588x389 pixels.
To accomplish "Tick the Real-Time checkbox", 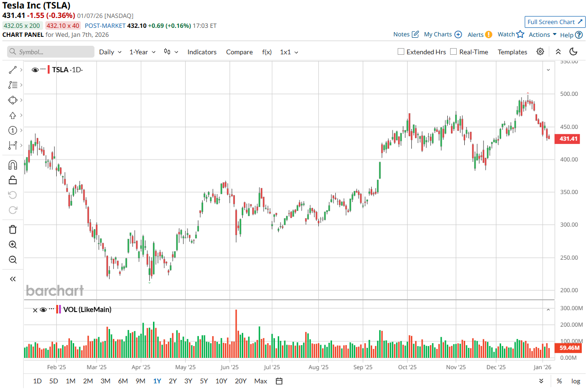I will click(x=454, y=52).
